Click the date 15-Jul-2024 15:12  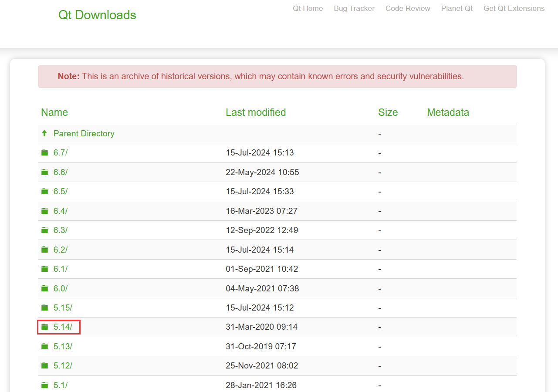[x=260, y=308]
